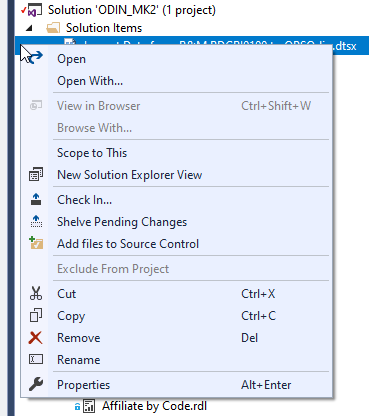Click Ctrl+Shift+W shortcut text
Viewport: 369px width, 416px height.
276,106
